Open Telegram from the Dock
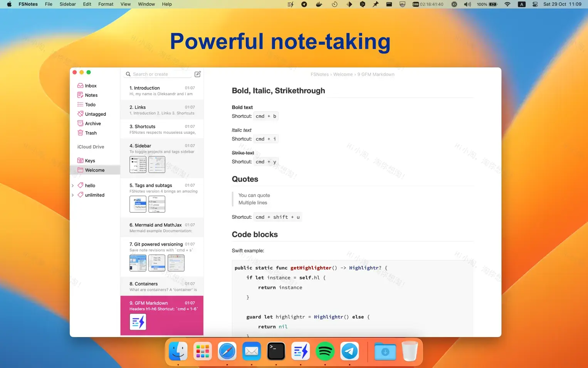This screenshot has height=368, width=588. point(349,351)
